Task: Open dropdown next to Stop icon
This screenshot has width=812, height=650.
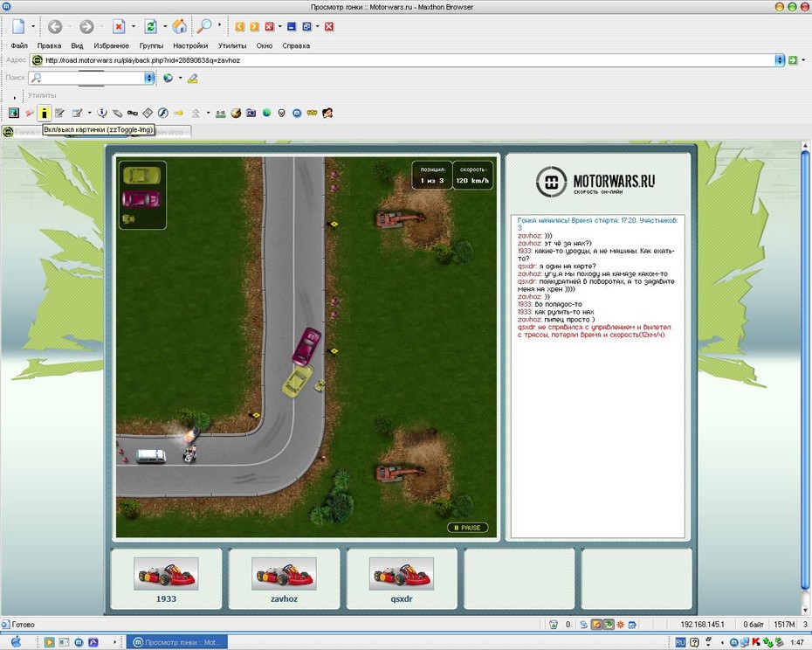Action: click(x=134, y=26)
